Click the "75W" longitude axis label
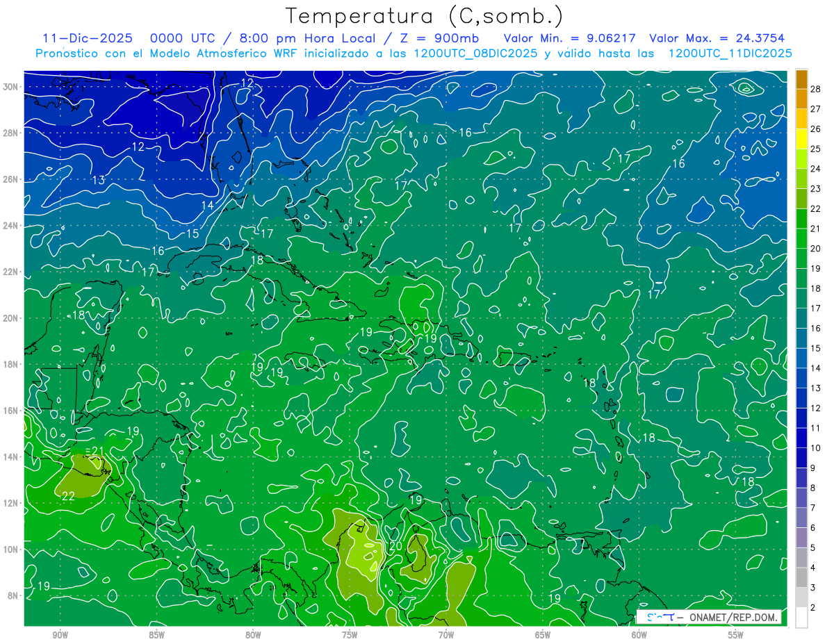Image resolution: width=834 pixels, height=644 pixels. (350, 635)
